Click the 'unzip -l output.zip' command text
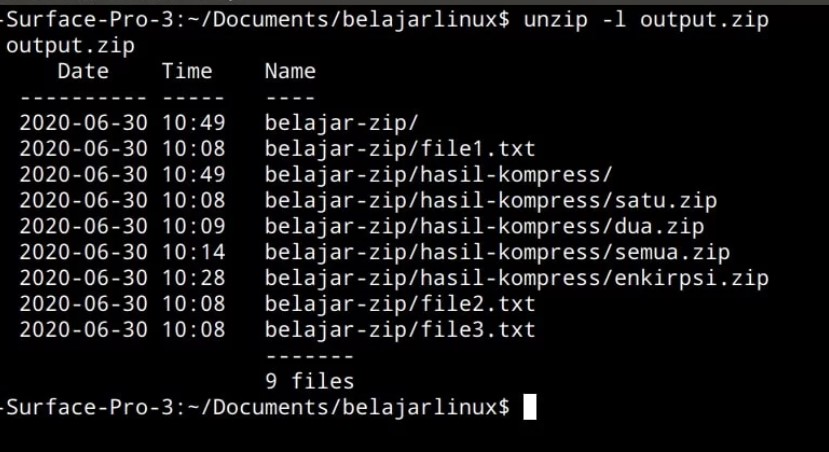Screen dimensions: 829x452 (x=646, y=20)
